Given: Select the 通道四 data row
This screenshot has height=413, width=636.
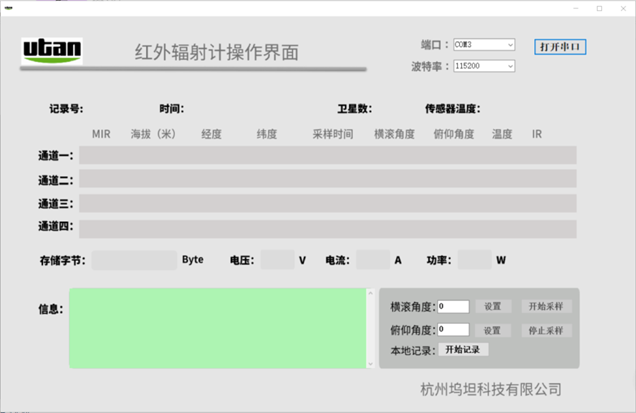Looking at the screenshot, I should tap(327, 228).
